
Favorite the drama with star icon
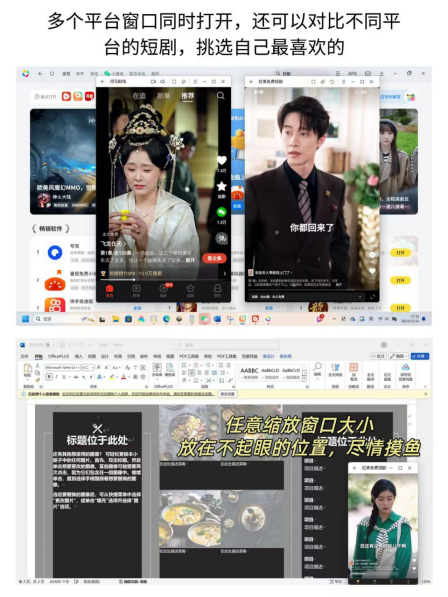[222, 186]
